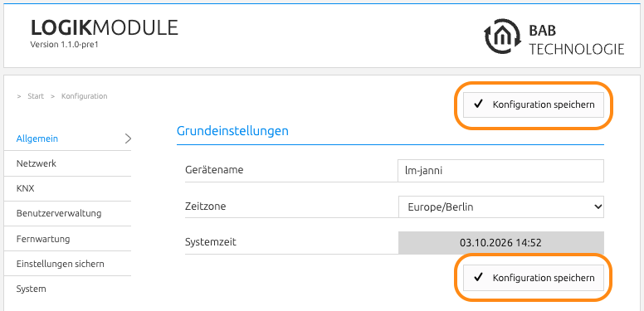The height and width of the screenshot is (311, 644).
Task: Follow the Start breadcrumb link
Action: [x=36, y=96]
